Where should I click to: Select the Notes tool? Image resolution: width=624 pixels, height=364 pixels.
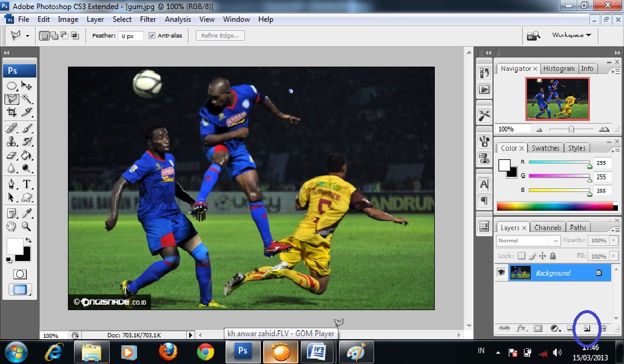pyautogui.click(x=12, y=213)
